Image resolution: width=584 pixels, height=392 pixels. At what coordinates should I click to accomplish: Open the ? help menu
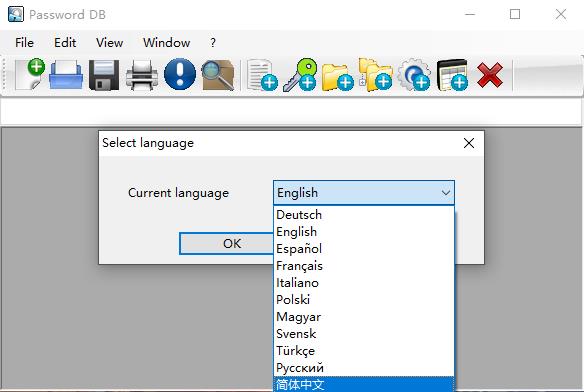point(213,42)
